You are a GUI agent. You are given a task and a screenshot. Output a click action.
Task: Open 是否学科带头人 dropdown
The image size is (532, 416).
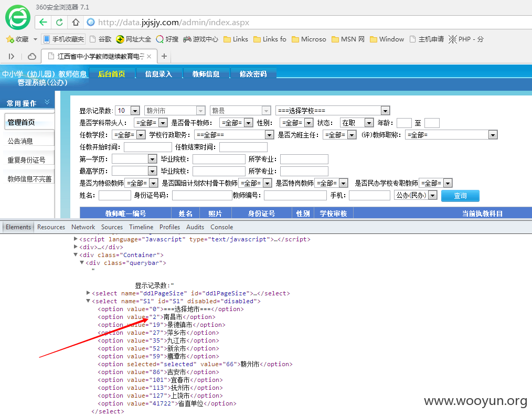(x=151, y=123)
